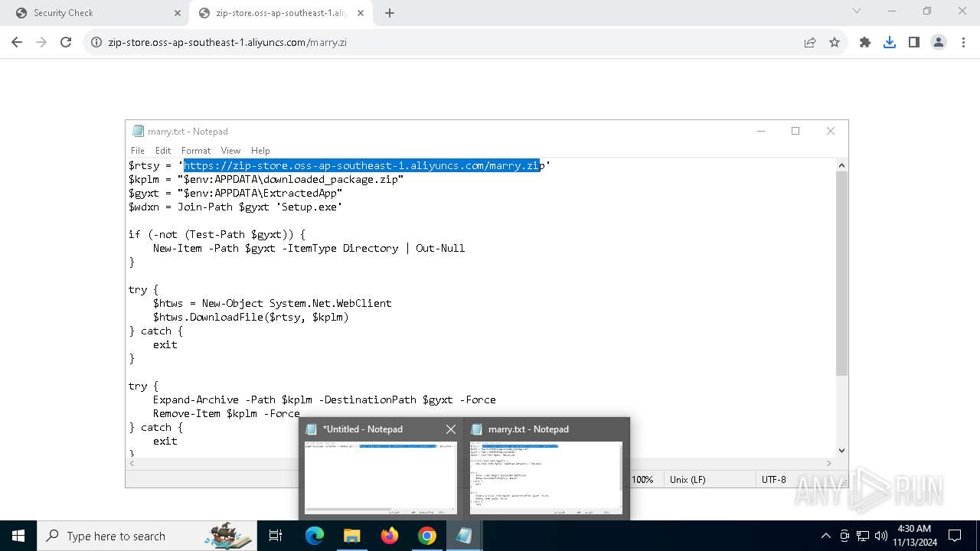Close the Security Check tab
980x551 pixels.
(178, 13)
